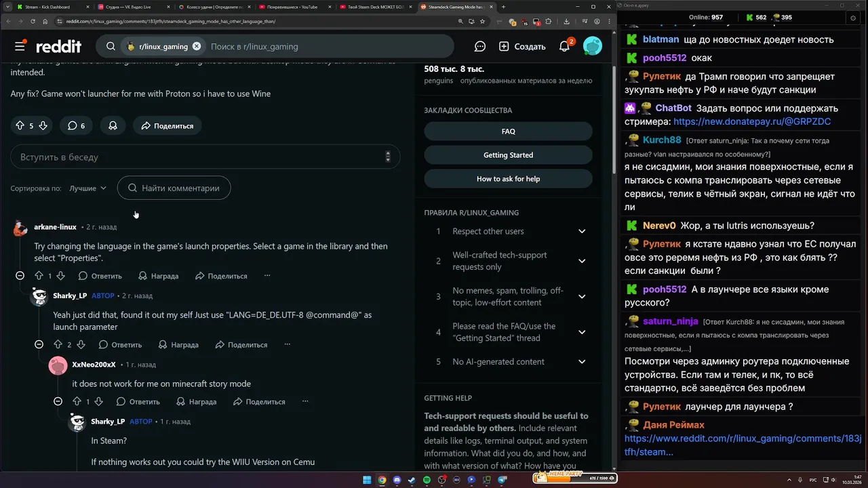Collapse XxNeo200xX's comment thread
The height and width of the screenshot is (488, 868).
point(58,401)
